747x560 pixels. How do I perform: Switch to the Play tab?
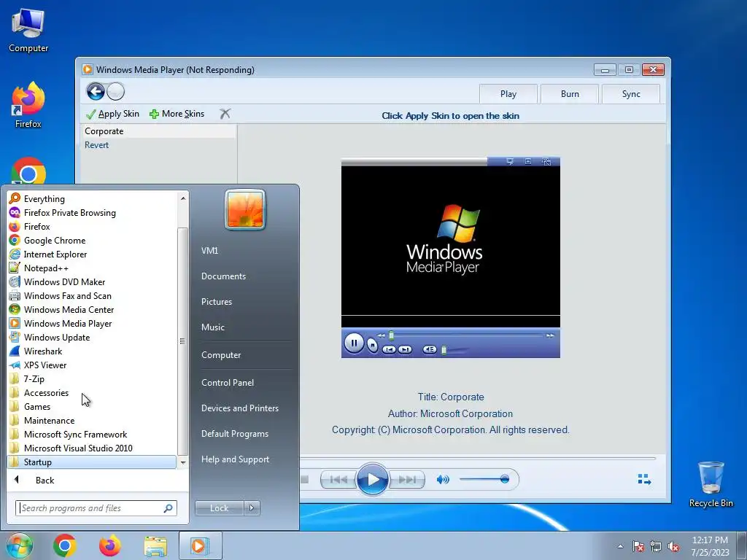[508, 94]
